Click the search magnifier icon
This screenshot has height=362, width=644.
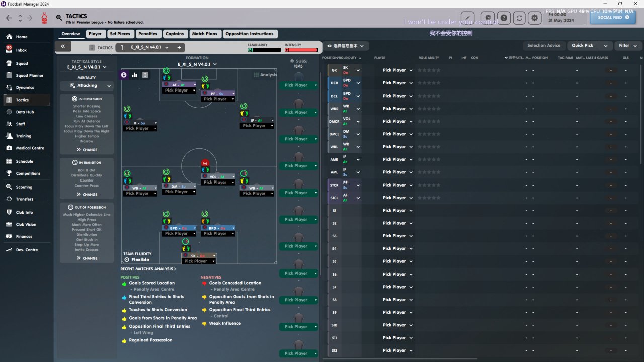pos(60,18)
